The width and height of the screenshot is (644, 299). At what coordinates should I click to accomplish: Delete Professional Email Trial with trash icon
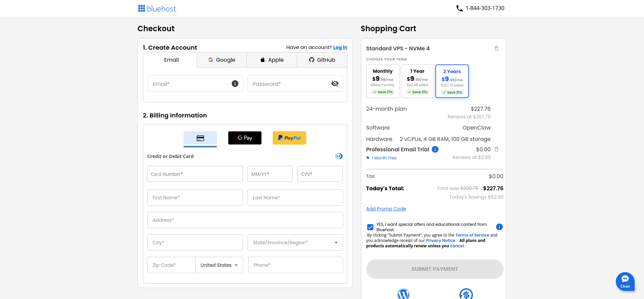tap(496, 149)
